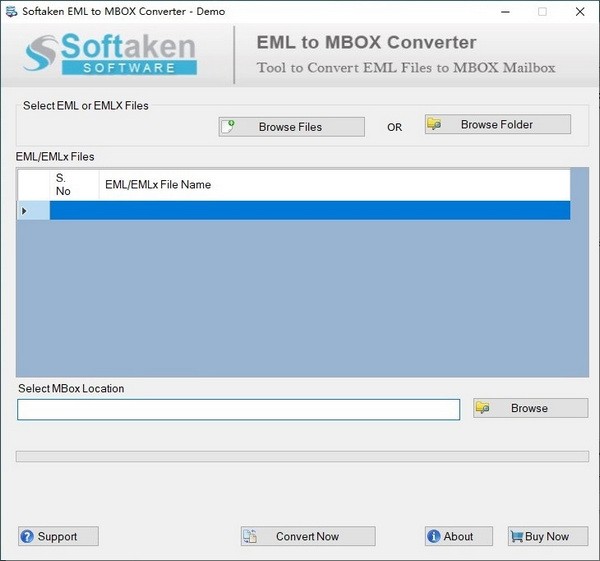Open the Browse Folder dialog
Viewport: 600px width, 561px height.
[x=497, y=124]
